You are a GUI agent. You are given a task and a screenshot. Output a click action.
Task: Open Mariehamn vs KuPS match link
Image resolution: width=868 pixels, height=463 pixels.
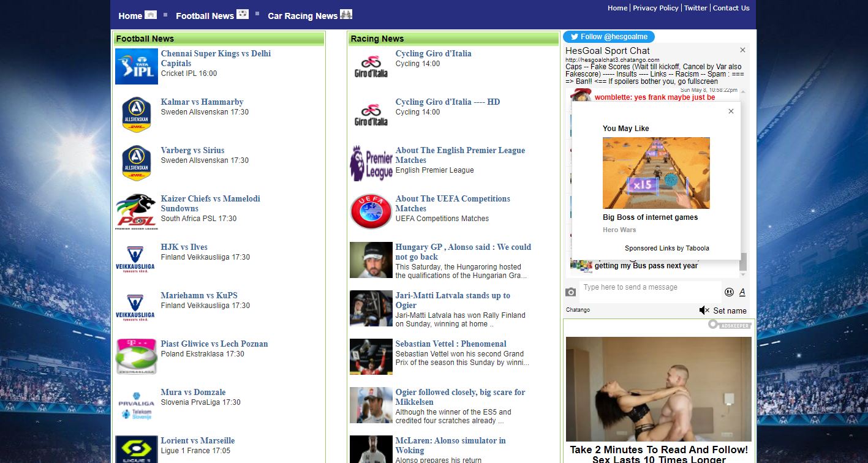point(199,295)
